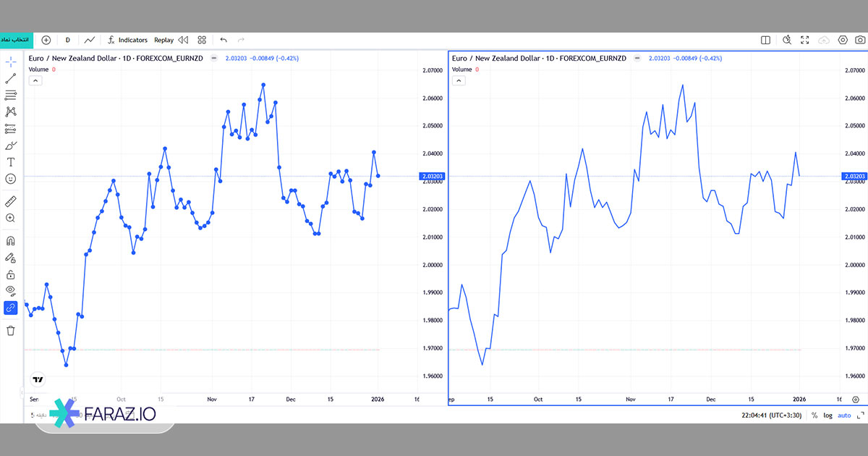Select the Text annotation tool
The image size is (868, 456).
point(11,162)
